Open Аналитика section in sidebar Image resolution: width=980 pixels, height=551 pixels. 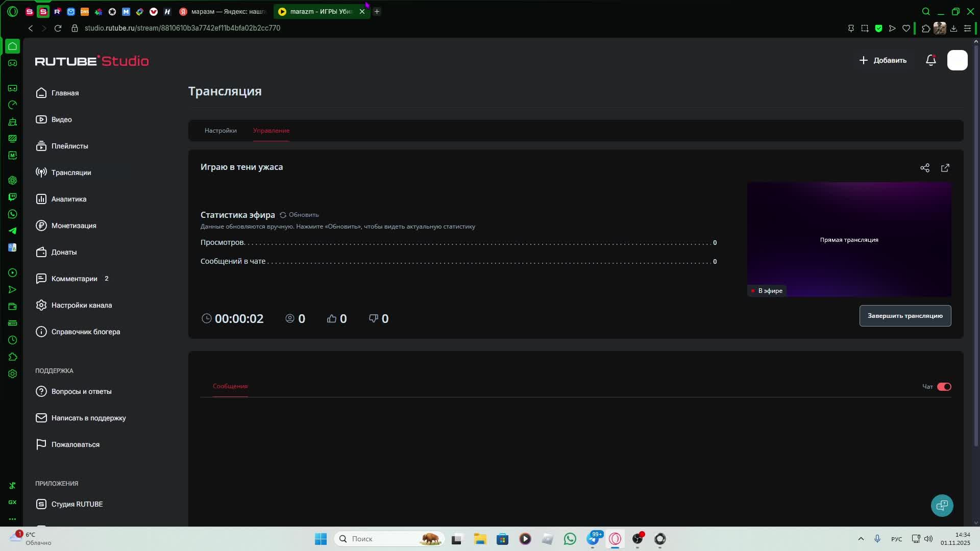click(x=68, y=199)
